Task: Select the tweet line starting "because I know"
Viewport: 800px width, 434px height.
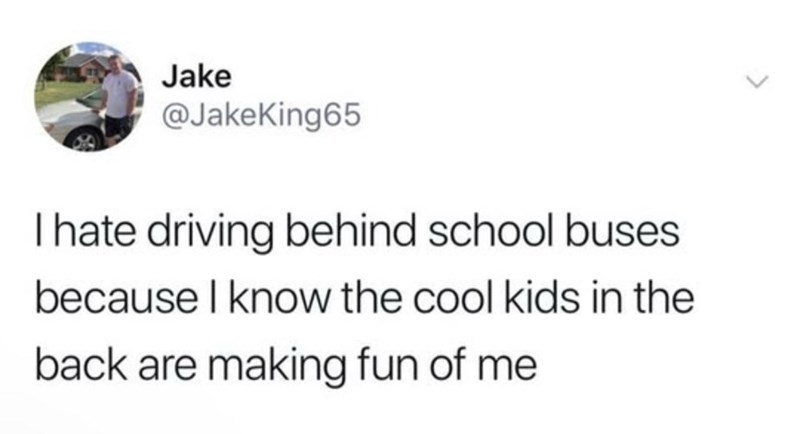Action: click(364, 299)
